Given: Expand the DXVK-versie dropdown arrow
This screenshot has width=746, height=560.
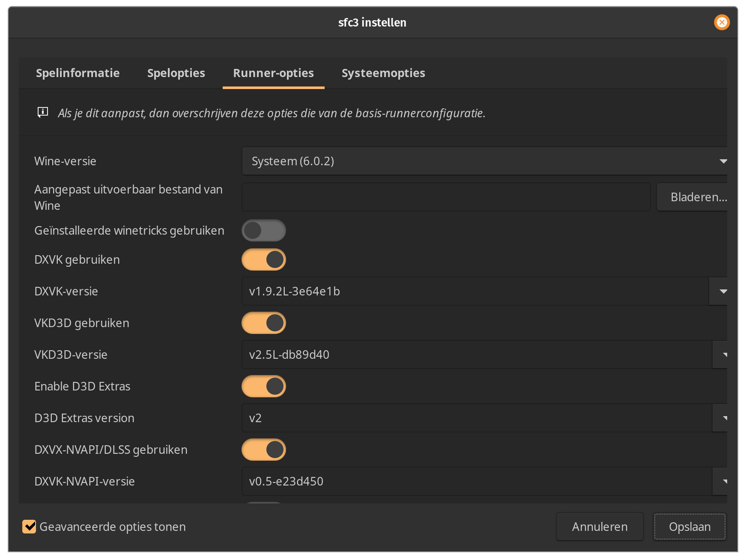Looking at the screenshot, I should tap(719, 291).
